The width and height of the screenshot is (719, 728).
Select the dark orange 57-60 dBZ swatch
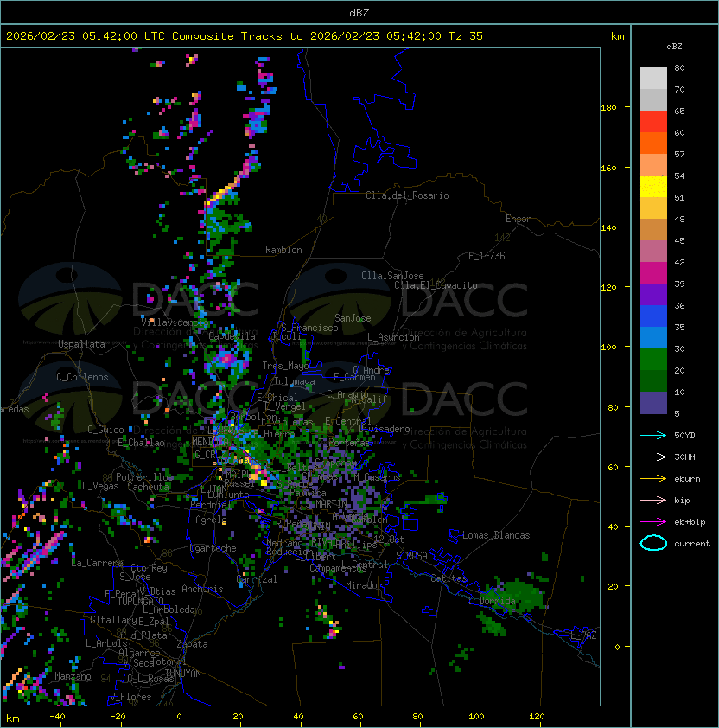pos(653,143)
